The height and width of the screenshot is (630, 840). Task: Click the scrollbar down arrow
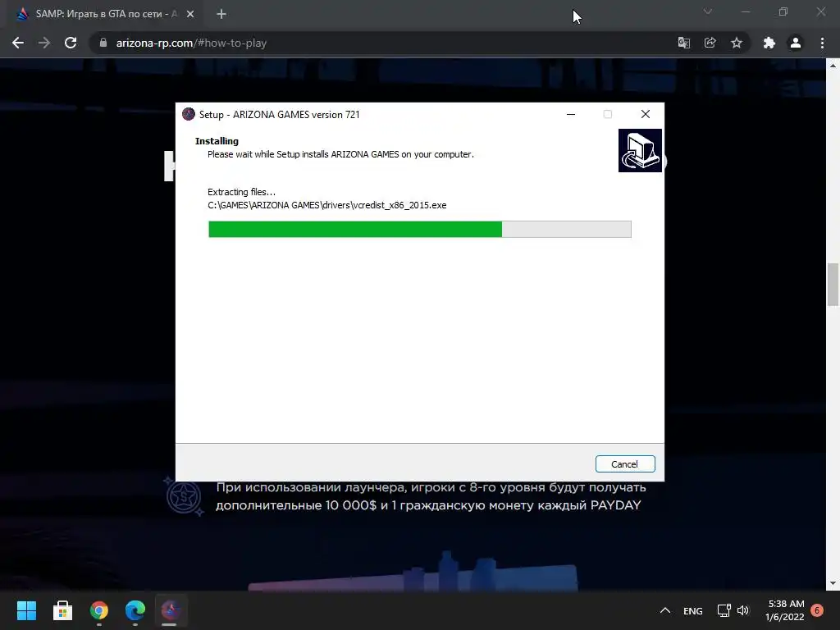pos(833,583)
